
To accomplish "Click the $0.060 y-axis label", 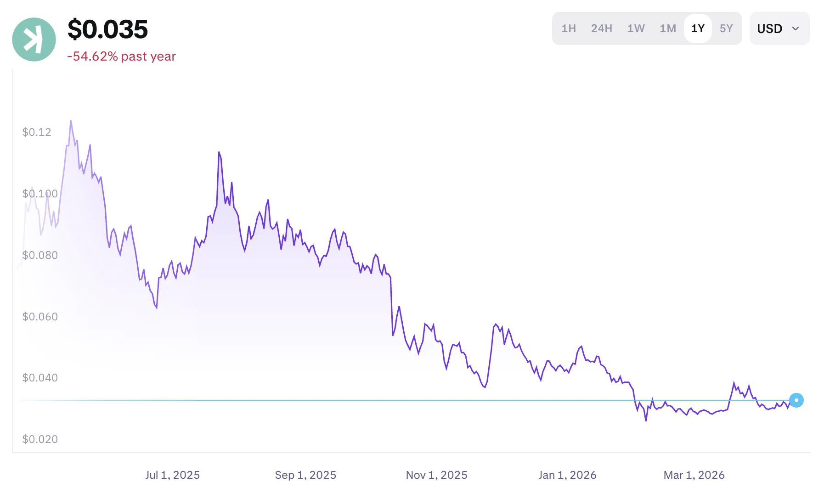I will click(40, 317).
